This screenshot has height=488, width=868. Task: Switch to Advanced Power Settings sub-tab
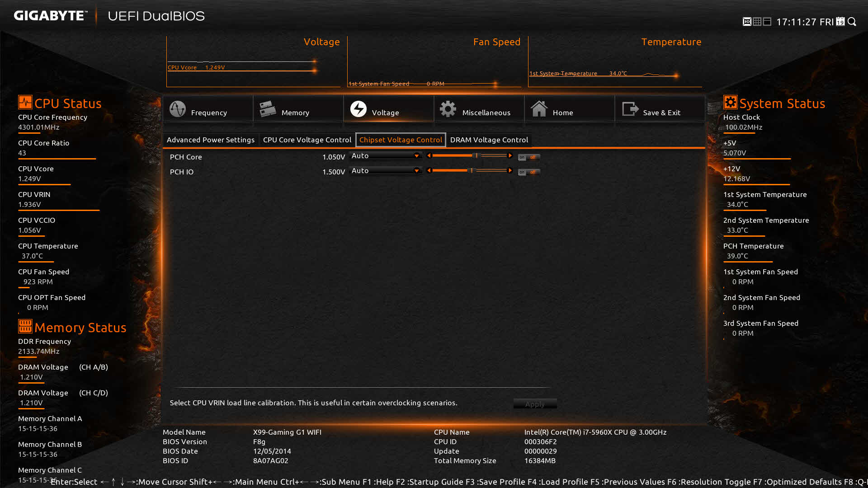coord(211,140)
